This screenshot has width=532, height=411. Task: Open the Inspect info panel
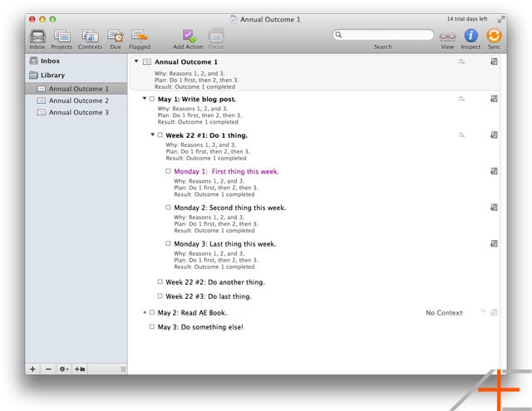pos(470,35)
